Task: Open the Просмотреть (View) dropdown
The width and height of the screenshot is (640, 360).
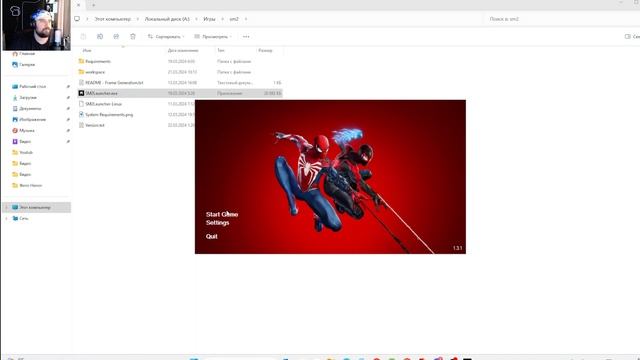Action: [213, 36]
